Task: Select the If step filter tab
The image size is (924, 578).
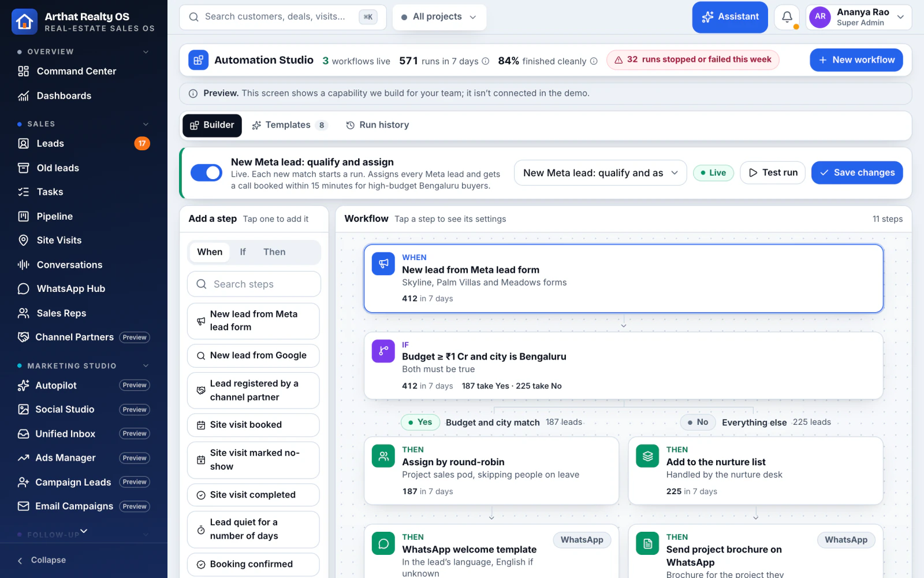Action: click(x=243, y=252)
